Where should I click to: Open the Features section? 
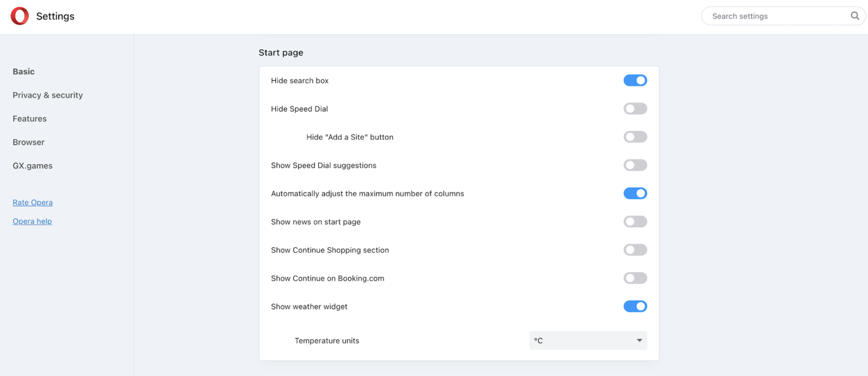[x=29, y=119]
